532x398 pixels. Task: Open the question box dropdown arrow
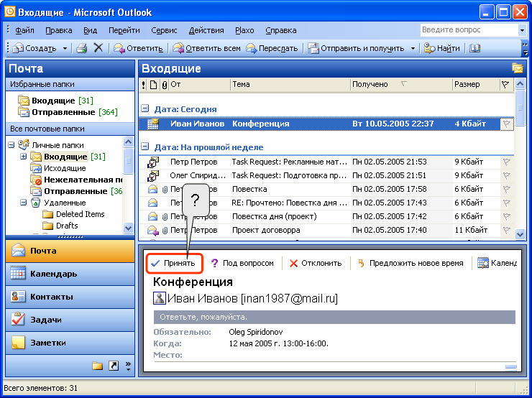coord(522,30)
